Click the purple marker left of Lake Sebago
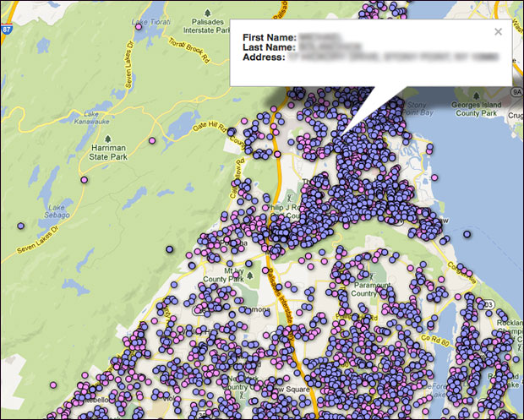 (21, 226)
